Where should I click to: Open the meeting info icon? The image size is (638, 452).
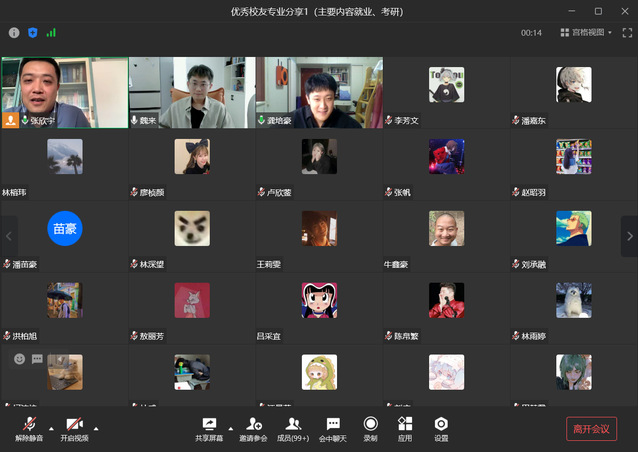pos(14,32)
